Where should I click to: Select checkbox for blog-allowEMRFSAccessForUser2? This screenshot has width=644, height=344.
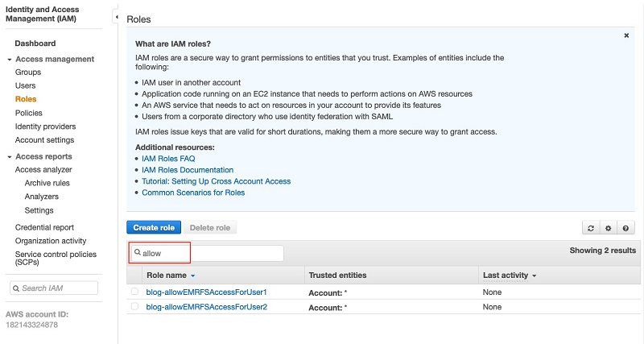(x=134, y=306)
